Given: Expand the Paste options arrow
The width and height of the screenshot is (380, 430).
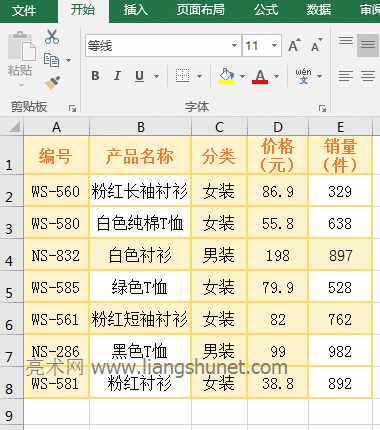Looking at the screenshot, I should 21,85.
